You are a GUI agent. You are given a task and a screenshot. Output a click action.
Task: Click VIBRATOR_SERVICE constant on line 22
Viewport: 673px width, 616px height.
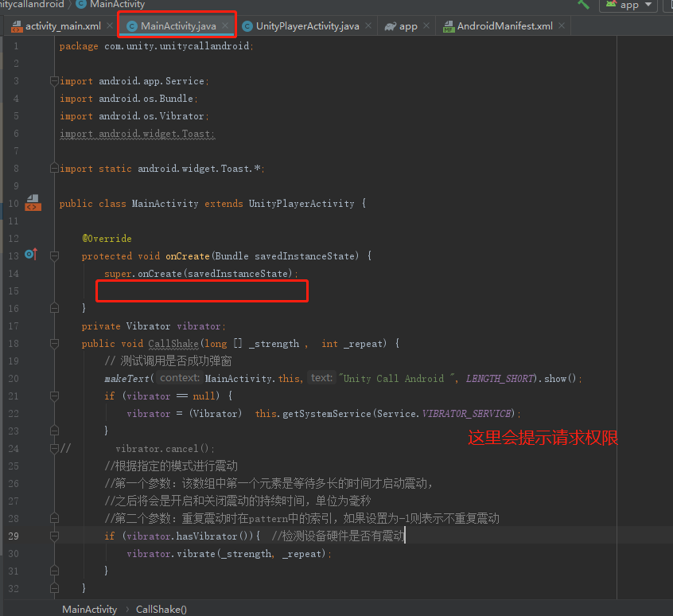[466, 413]
